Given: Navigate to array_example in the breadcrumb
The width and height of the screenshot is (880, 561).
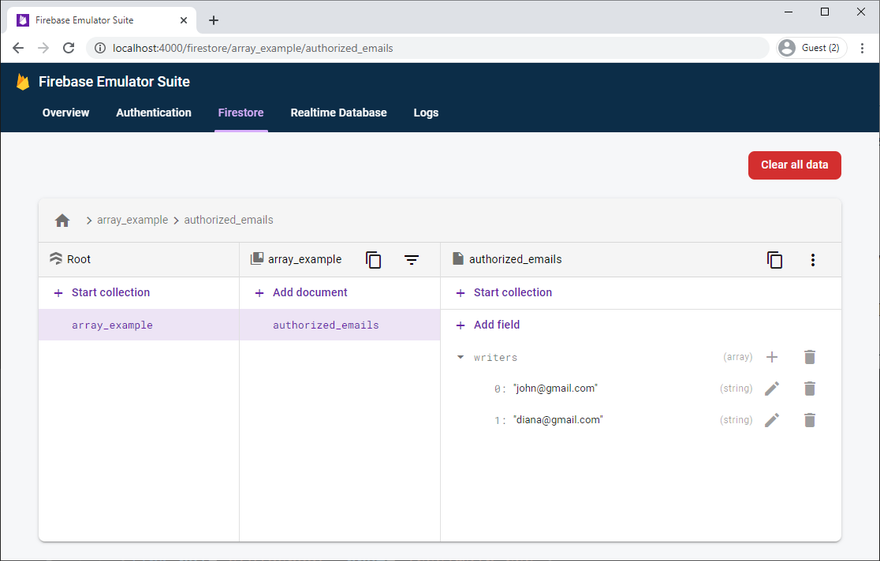Looking at the screenshot, I should click(x=132, y=220).
